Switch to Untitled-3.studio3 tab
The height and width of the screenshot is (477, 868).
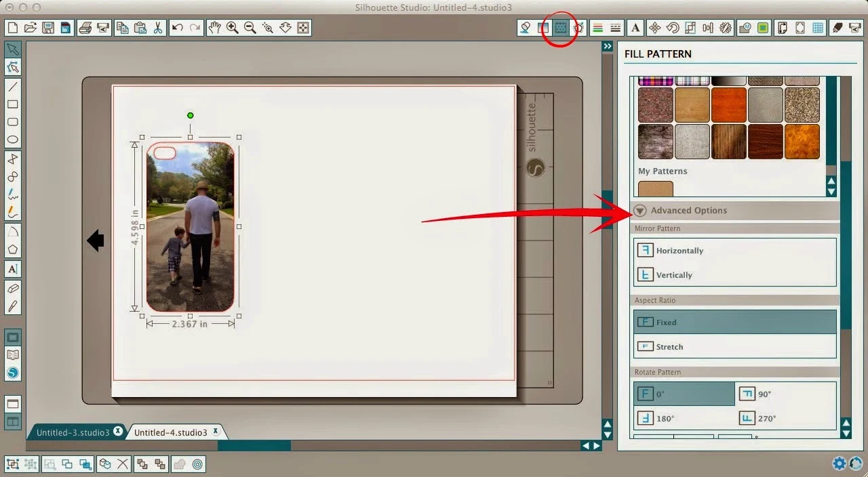(73, 432)
